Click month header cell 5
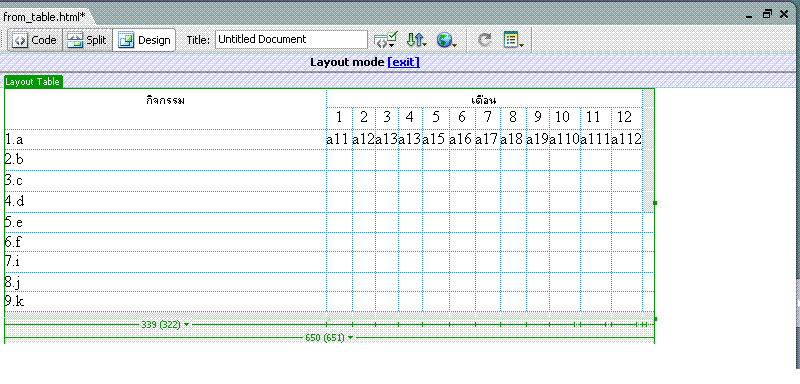This screenshot has width=800, height=384. click(x=436, y=118)
